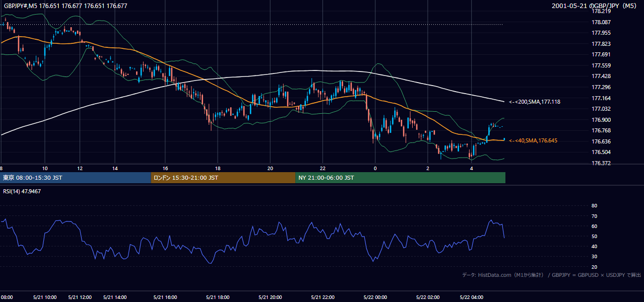This screenshot has width=644, height=302.
Task: Click the 177.691 price axis label
Action: pos(601,54)
